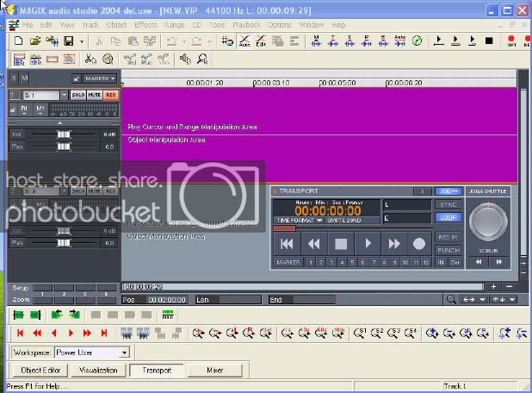This screenshot has width=532, height=393.
Task: Toggle PUNCH in Transport panel
Action: [x=448, y=250]
